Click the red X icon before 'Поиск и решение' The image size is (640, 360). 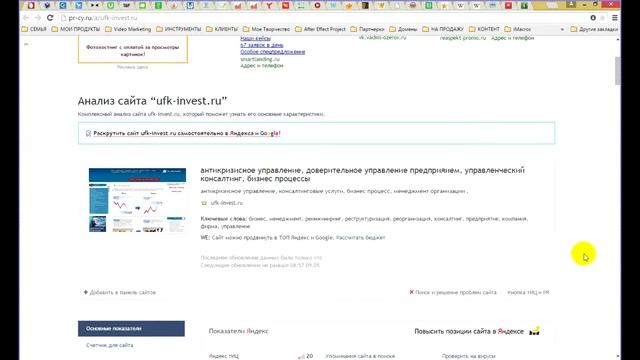[411, 292]
